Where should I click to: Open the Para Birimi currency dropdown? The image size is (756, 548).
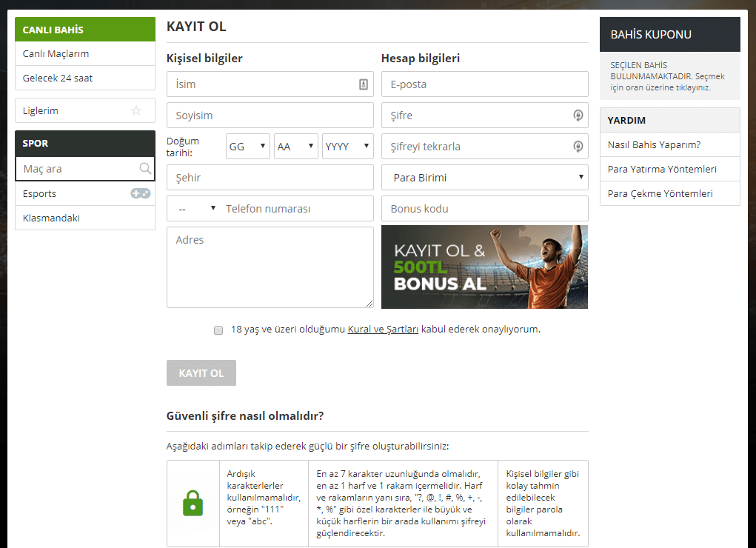point(484,178)
